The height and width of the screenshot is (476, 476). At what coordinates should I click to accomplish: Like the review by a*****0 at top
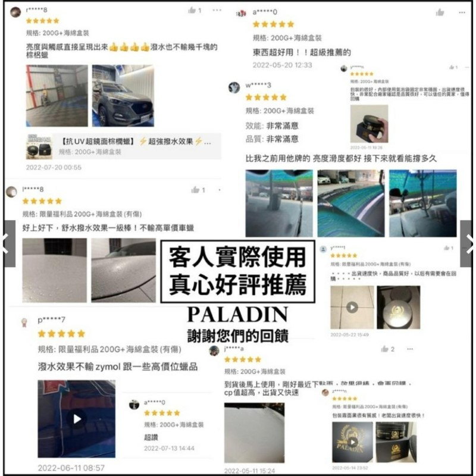click(x=440, y=12)
